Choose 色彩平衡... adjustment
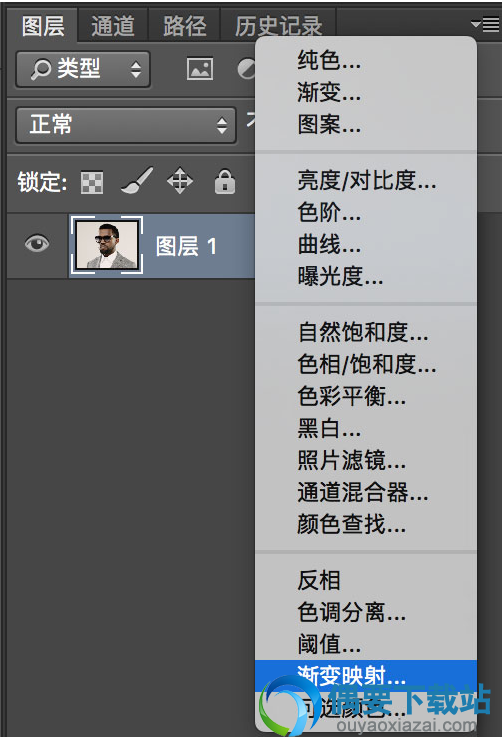This screenshot has width=502, height=737. tap(366, 396)
